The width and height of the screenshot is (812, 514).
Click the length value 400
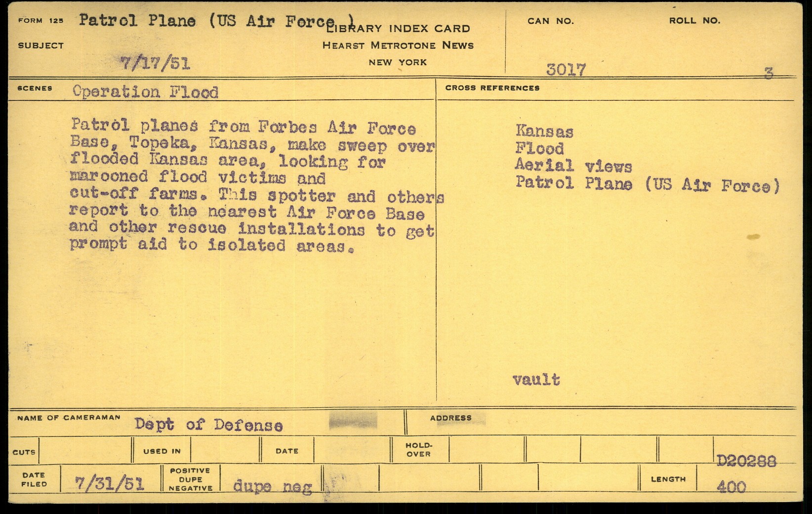pyautogui.click(x=731, y=487)
